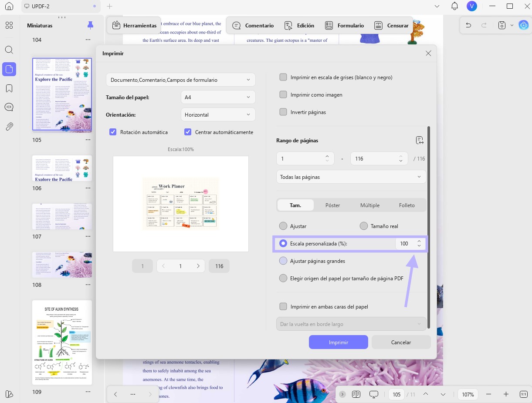Open the Documento,Comentario,Campos de formulario dropdown

[x=181, y=80]
